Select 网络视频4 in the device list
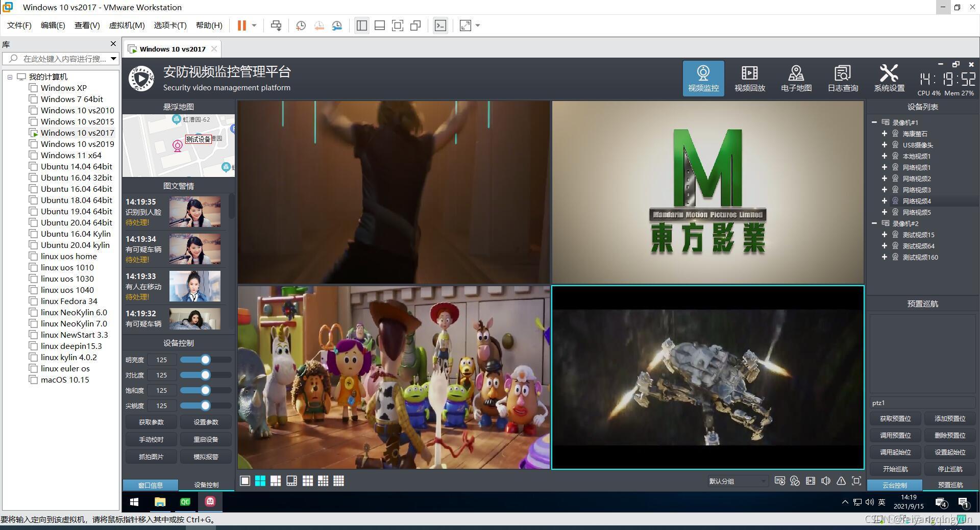The width and height of the screenshot is (980, 530). (x=917, y=201)
